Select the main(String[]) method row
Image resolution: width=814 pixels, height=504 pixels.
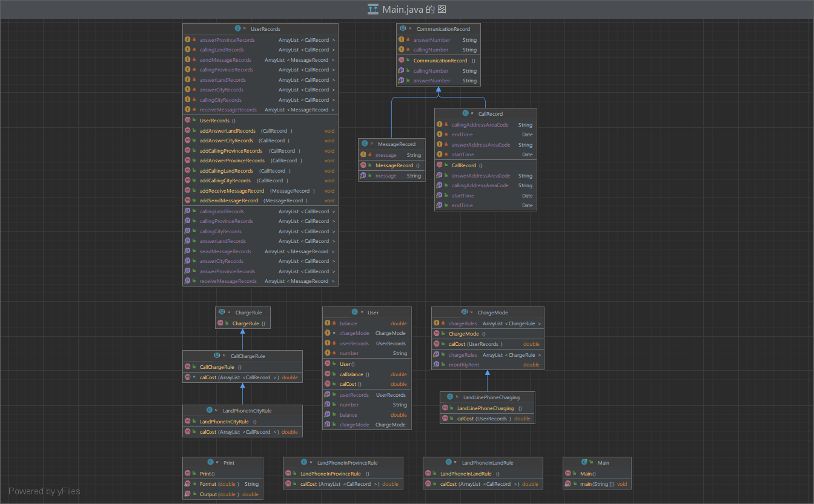(597, 484)
